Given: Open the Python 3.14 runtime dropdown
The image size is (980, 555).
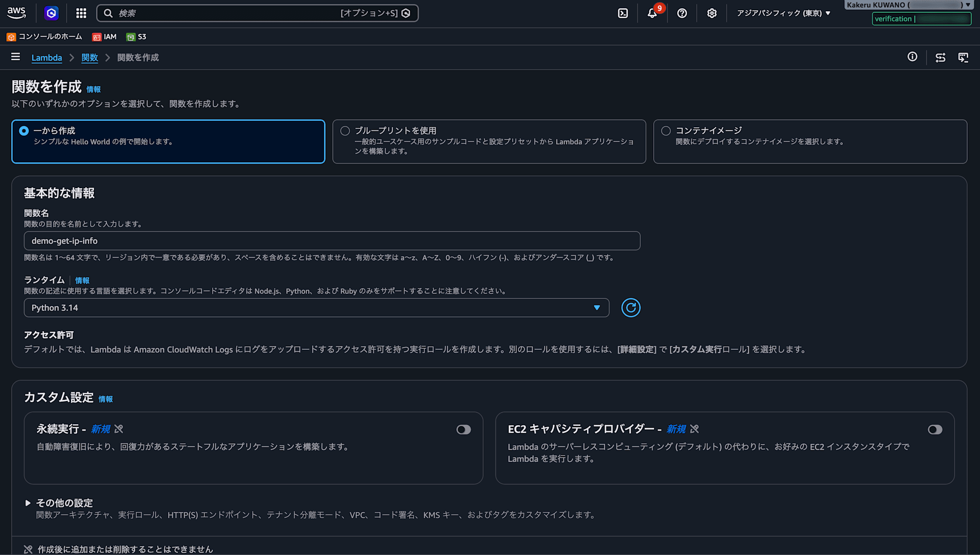Looking at the screenshot, I should tap(317, 308).
